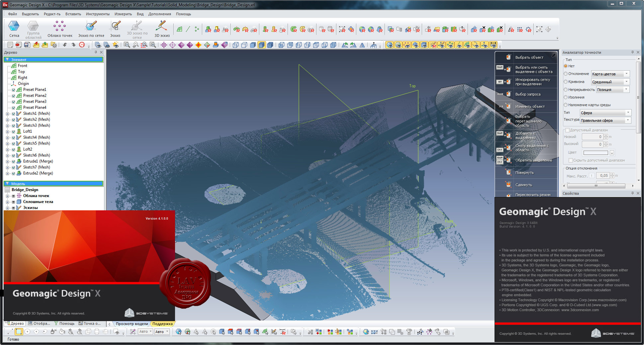Click the Просмотр модели tab
The image size is (644, 345).
pyautogui.click(x=132, y=323)
